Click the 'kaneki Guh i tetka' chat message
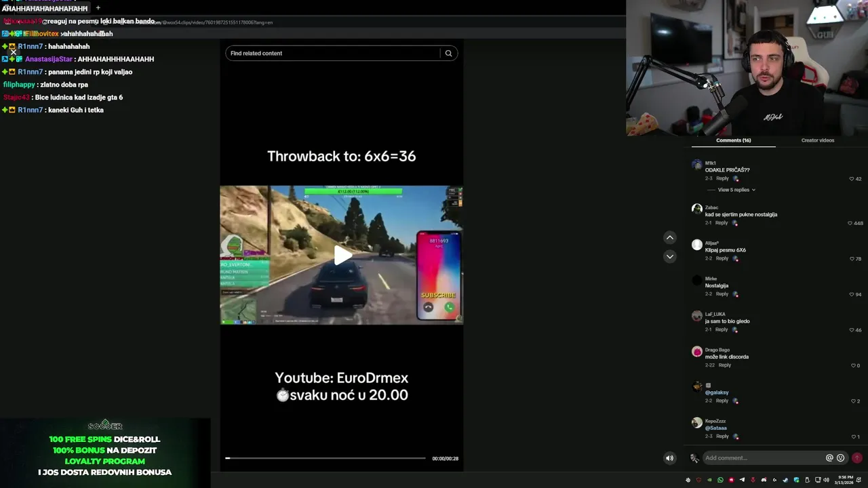This screenshot has height=488, width=868. tap(76, 110)
